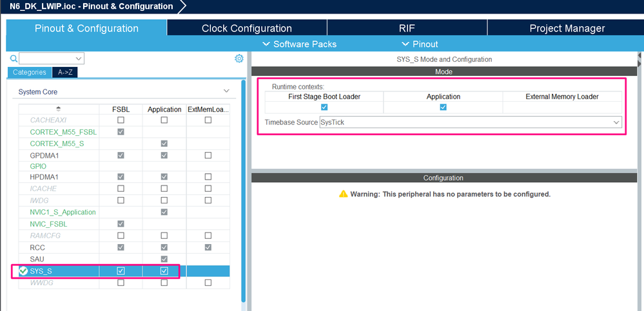Switch to the Clock Configuration tab
This screenshot has width=644, height=311.
point(247,28)
